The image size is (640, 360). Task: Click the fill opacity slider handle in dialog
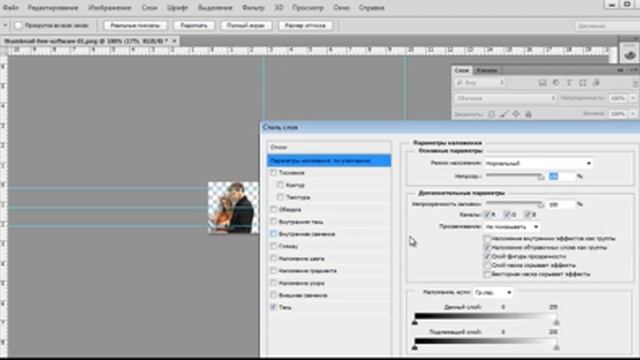pyautogui.click(x=541, y=204)
